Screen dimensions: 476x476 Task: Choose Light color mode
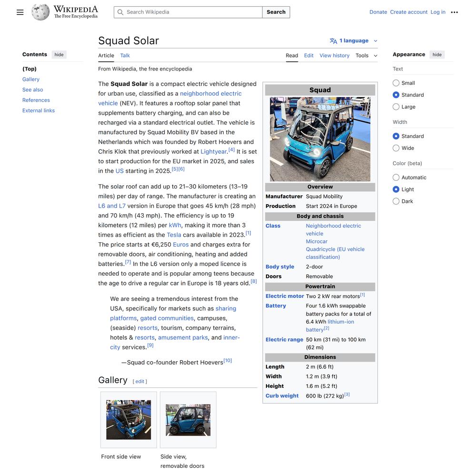(x=396, y=189)
